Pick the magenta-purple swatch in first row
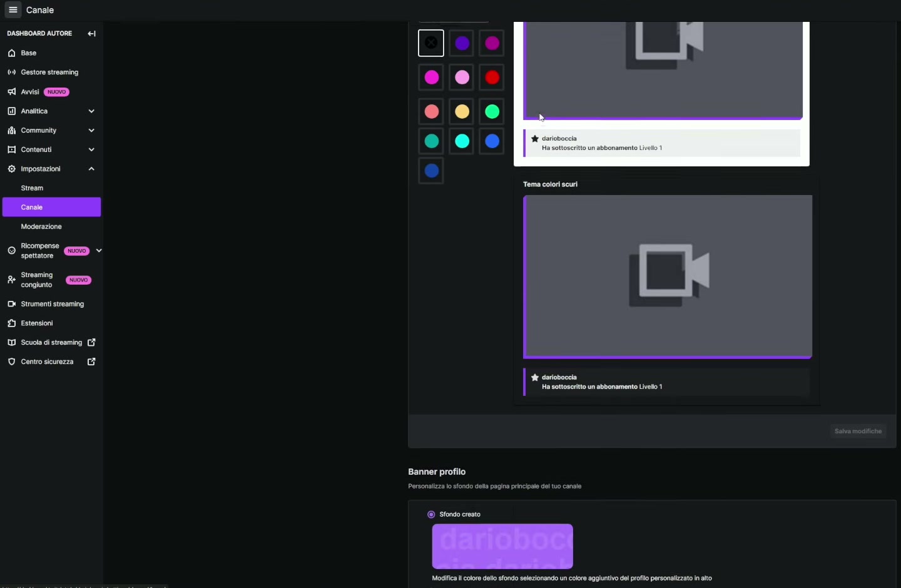This screenshot has width=901, height=588. pyautogui.click(x=492, y=43)
